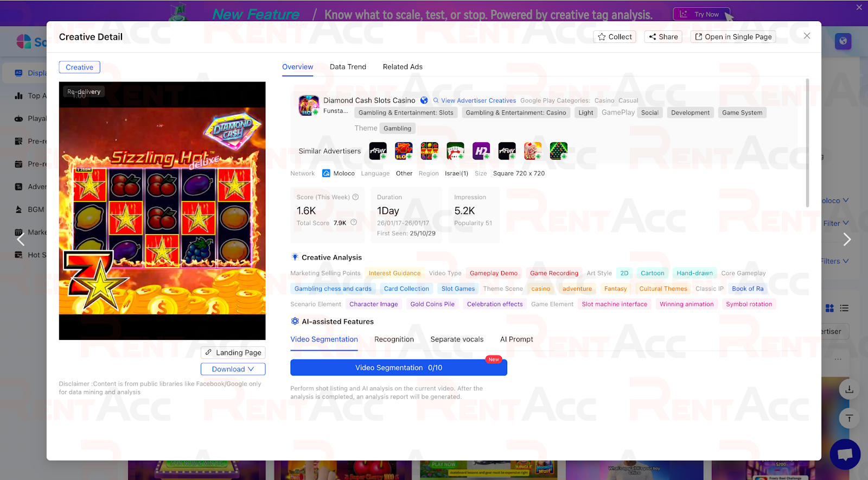The height and width of the screenshot is (480, 868).
Task: Click the Landing Page button
Action: (x=233, y=353)
